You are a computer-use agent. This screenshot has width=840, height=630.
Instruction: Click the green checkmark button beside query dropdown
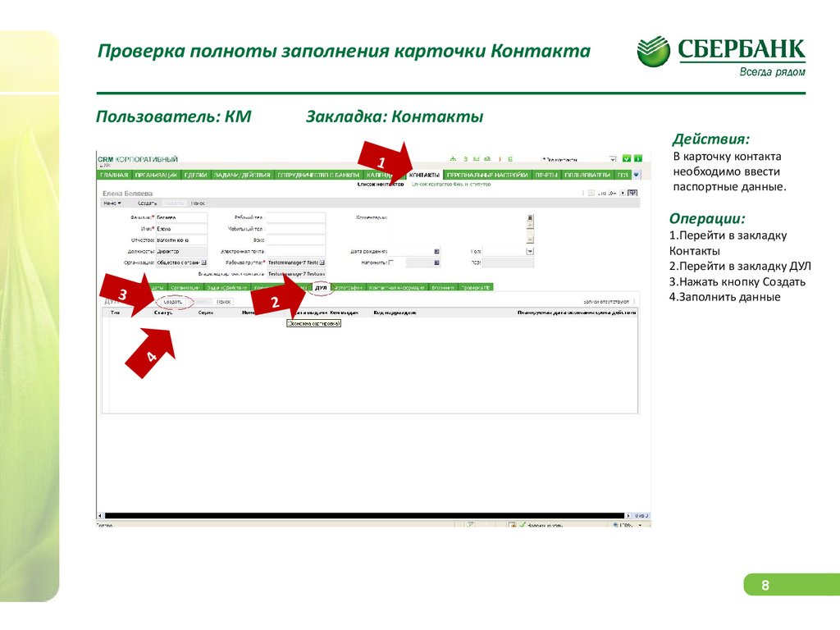pos(626,159)
